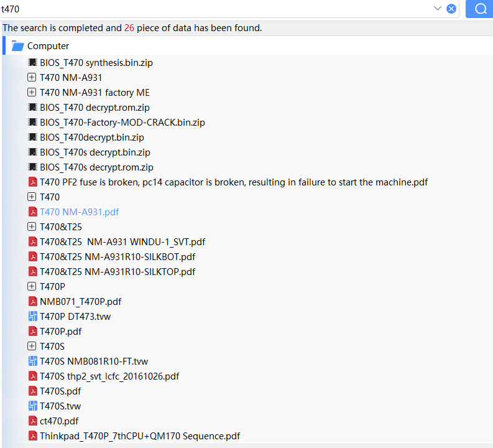Click the T470P DT473.tvw file icon
Viewport: 493px width, 448px height.
(33, 317)
